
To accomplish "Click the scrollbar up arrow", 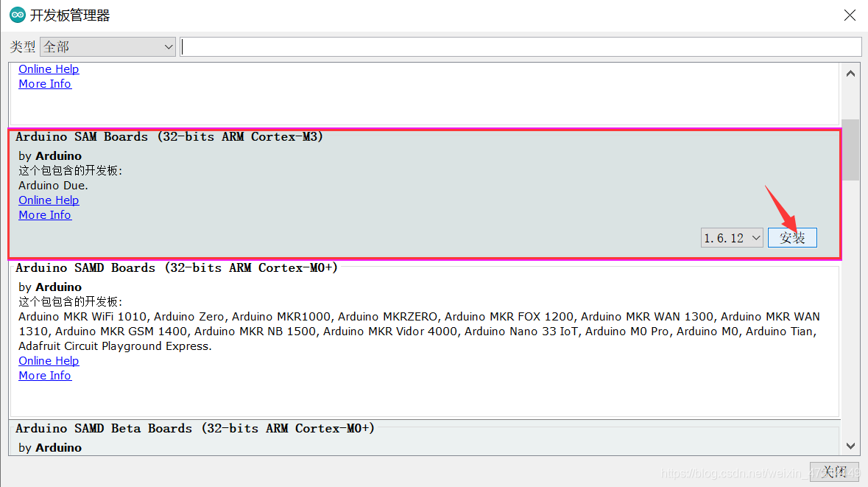I will 851,73.
